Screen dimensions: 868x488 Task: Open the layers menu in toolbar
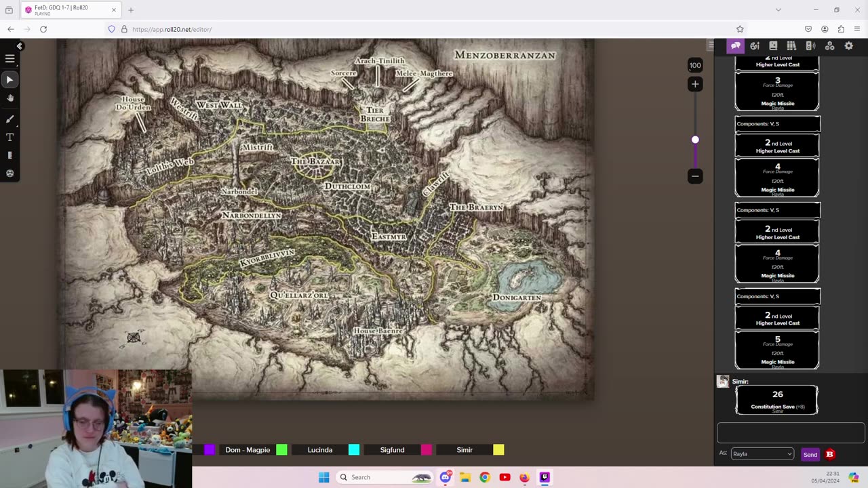[x=9, y=59]
